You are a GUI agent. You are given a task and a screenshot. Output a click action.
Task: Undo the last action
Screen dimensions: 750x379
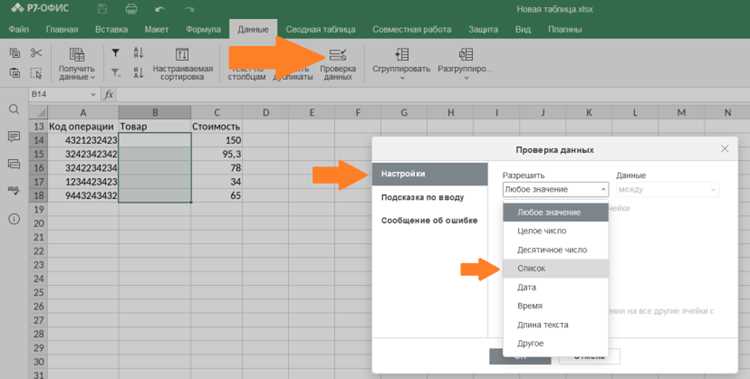(160, 9)
